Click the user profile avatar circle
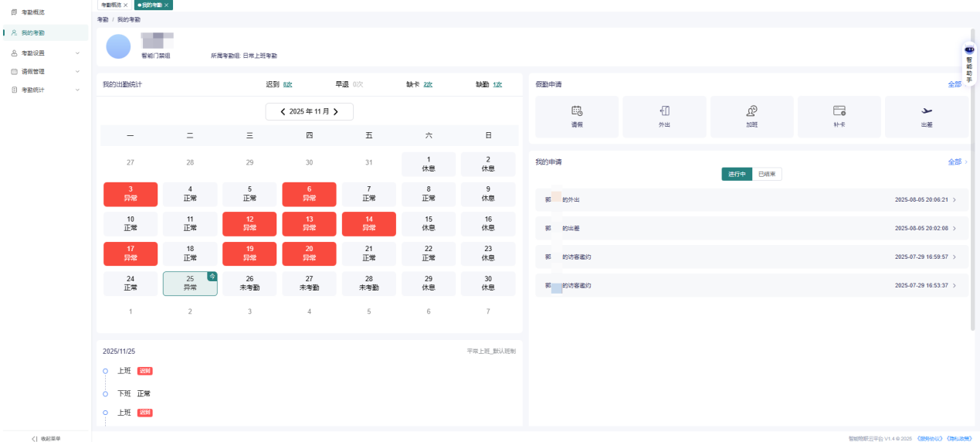 coord(118,47)
